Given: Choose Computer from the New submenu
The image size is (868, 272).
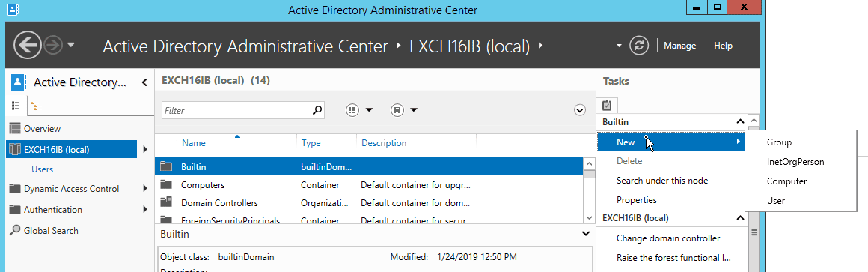Looking at the screenshot, I should coord(786,181).
